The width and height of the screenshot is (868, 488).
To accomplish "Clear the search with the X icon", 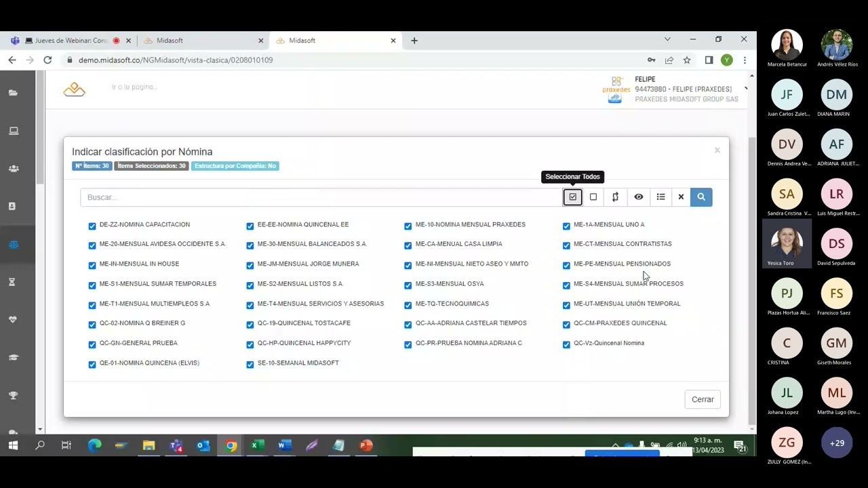I will point(681,197).
